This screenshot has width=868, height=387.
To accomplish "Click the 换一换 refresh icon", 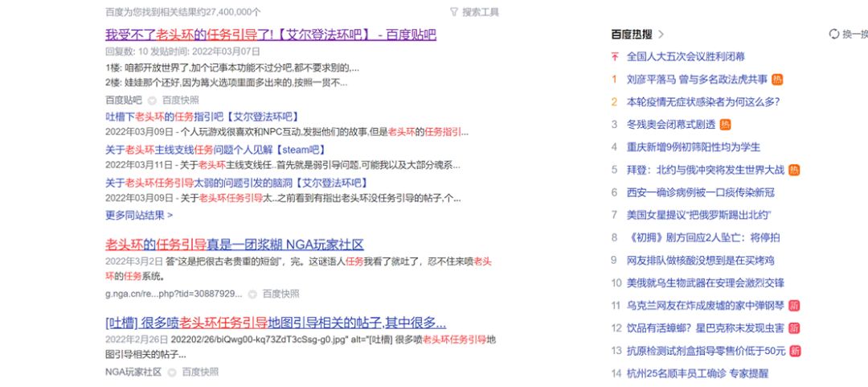I will 833,35.
